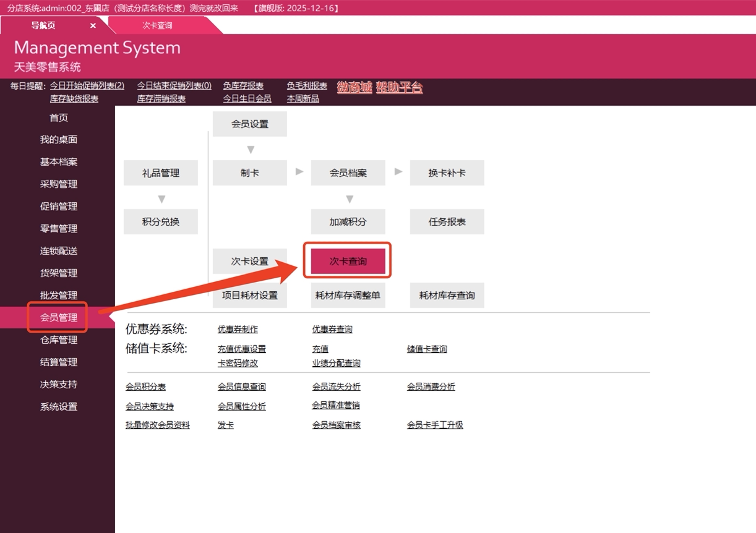Open 今日开始促销列表(2) reminder

point(87,86)
